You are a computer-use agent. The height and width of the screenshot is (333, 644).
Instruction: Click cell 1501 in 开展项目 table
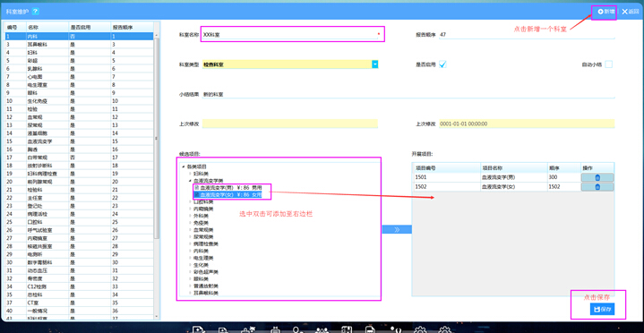click(446, 177)
